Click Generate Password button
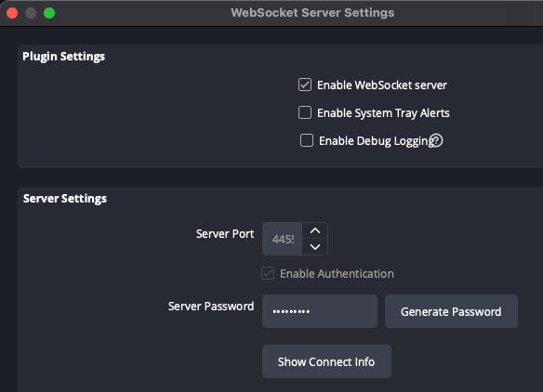The width and height of the screenshot is (543, 392). point(451,311)
